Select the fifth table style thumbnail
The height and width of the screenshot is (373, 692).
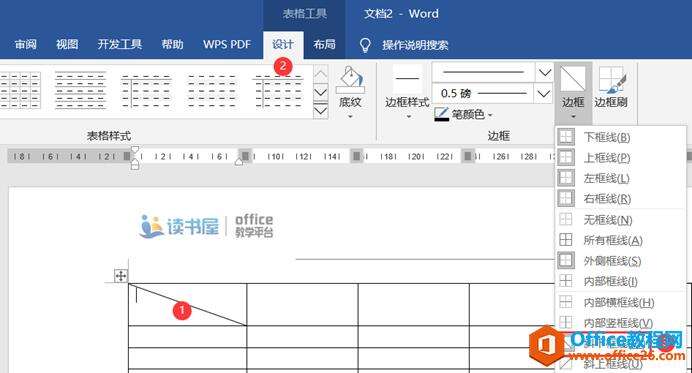(x=278, y=90)
